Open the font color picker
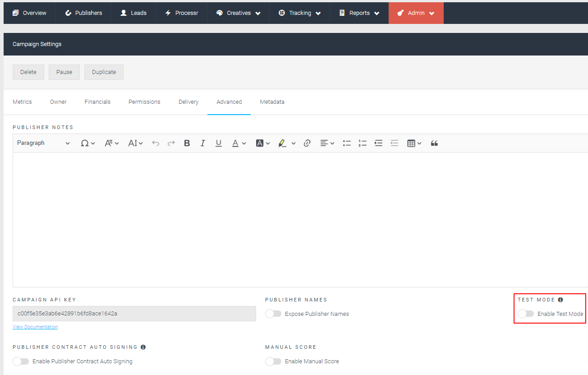 239,143
